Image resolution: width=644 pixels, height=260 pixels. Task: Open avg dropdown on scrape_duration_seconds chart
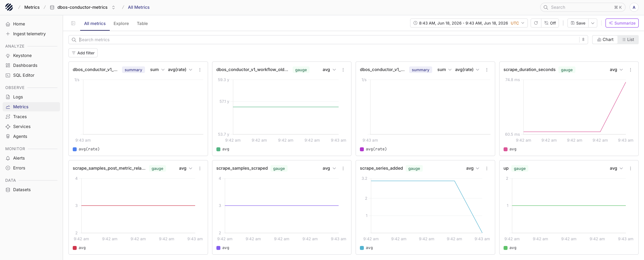[x=616, y=69]
